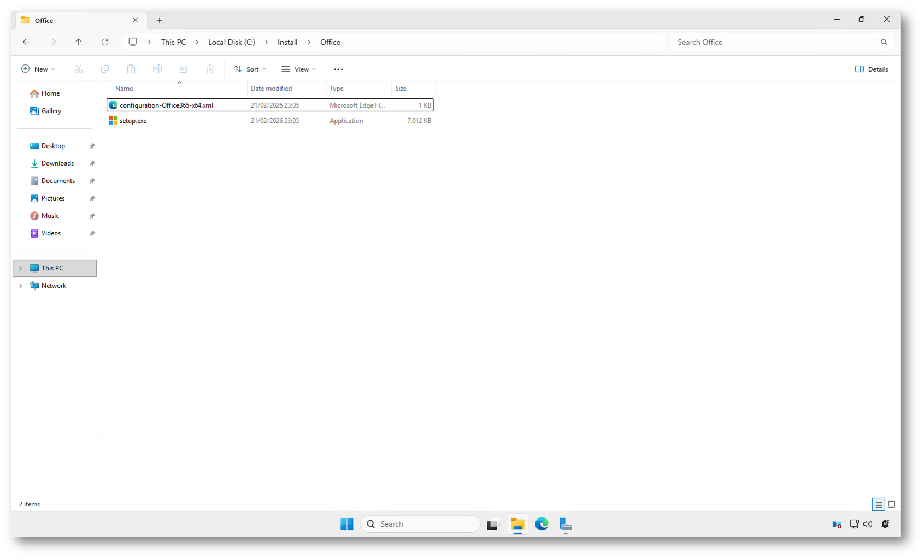Click the Search Office input field
Image resolution: width=924 pixels, height=560 pixels.
pyautogui.click(x=776, y=42)
